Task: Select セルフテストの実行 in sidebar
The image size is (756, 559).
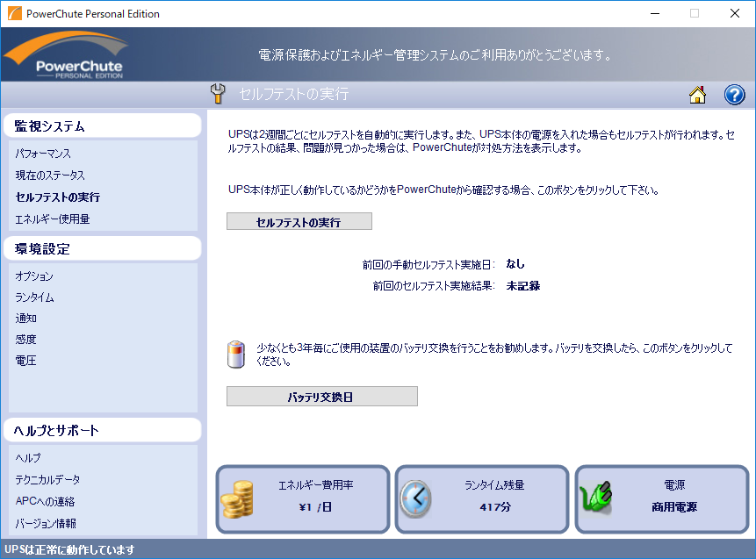Action: [x=58, y=197]
